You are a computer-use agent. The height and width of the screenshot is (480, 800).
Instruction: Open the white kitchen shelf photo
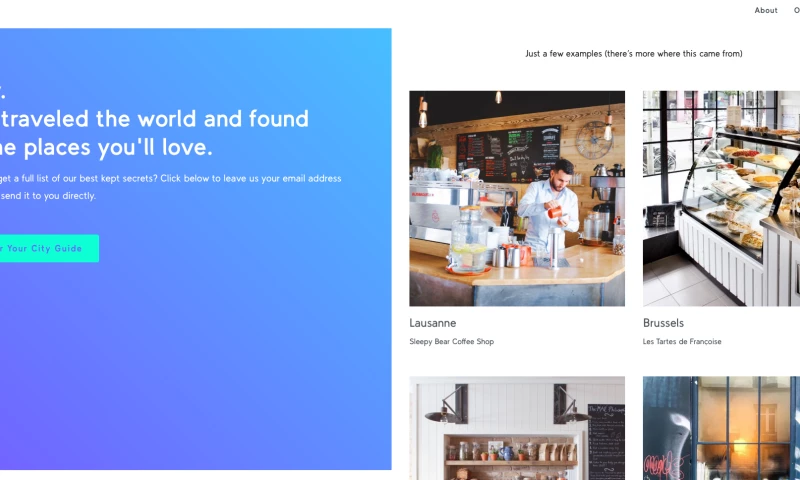517,428
